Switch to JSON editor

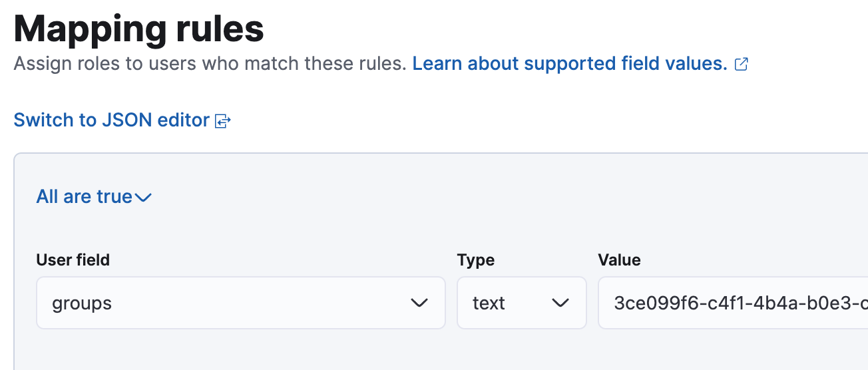[x=111, y=120]
